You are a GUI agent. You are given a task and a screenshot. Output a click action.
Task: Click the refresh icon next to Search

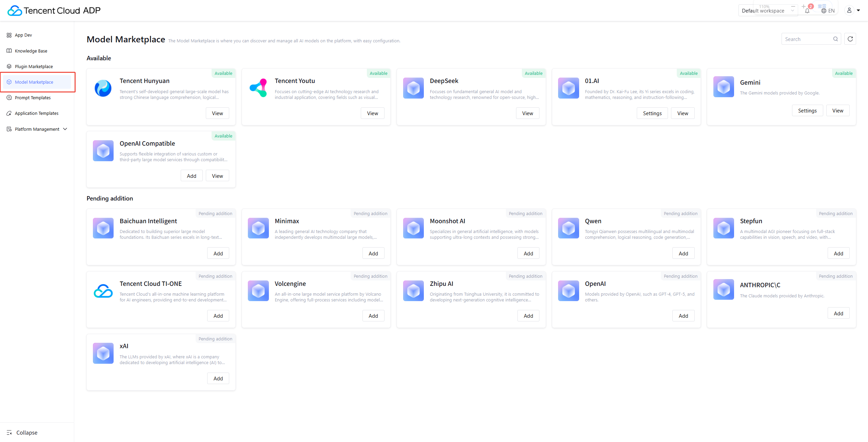(850, 39)
